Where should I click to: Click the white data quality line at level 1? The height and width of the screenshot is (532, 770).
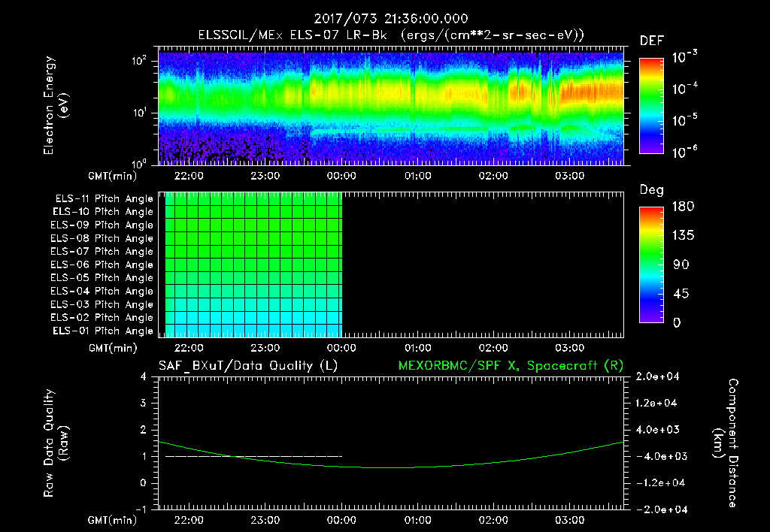[x=253, y=456]
